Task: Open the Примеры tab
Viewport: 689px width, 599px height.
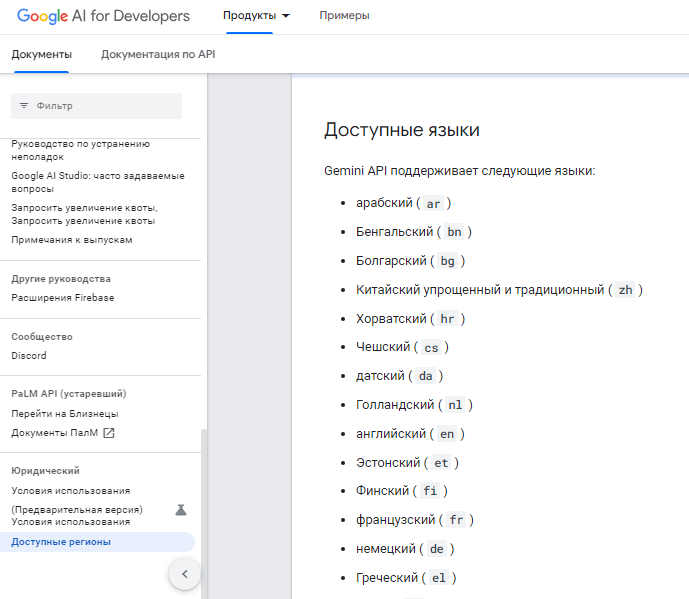Action: point(344,15)
